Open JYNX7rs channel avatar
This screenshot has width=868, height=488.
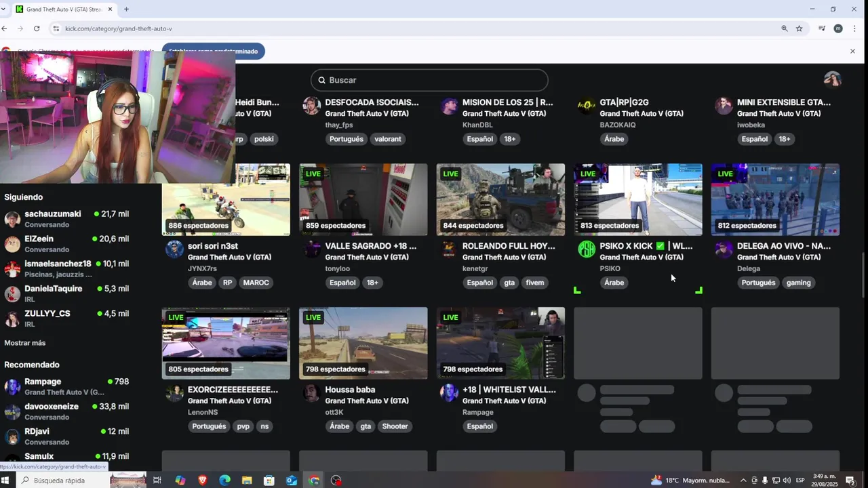pos(174,249)
